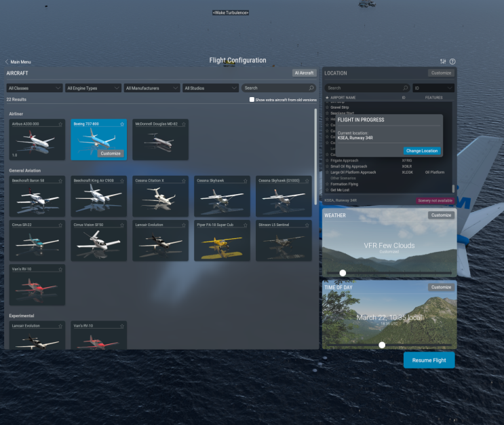This screenshot has width=504, height=425.
Task: Select the Small Oil Rig Approach row
Action: 389,166
